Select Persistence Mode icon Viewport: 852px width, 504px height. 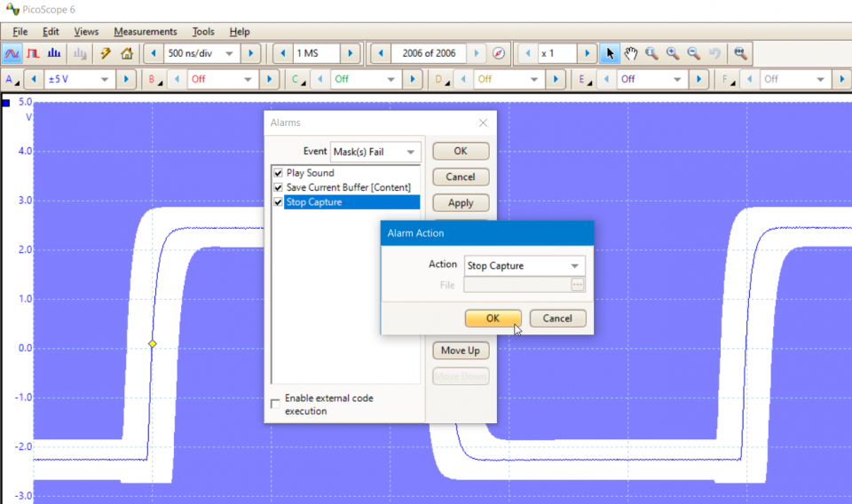pos(34,53)
